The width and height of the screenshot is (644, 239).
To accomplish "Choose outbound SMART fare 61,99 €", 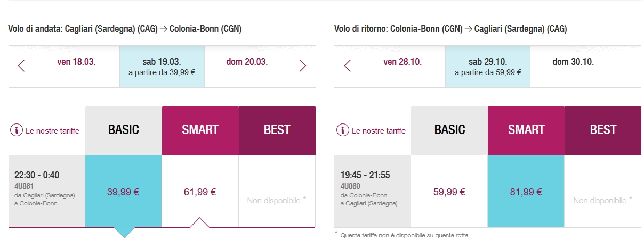I will tap(200, 192).
